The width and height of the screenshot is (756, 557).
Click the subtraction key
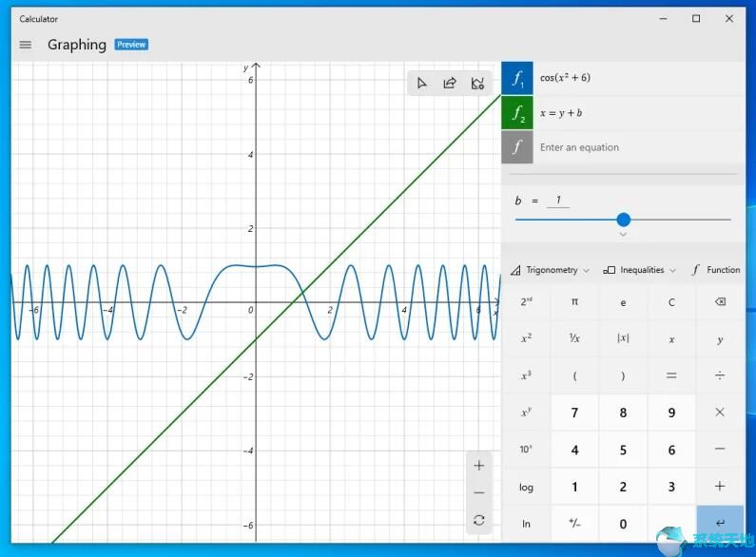point(720,450)
